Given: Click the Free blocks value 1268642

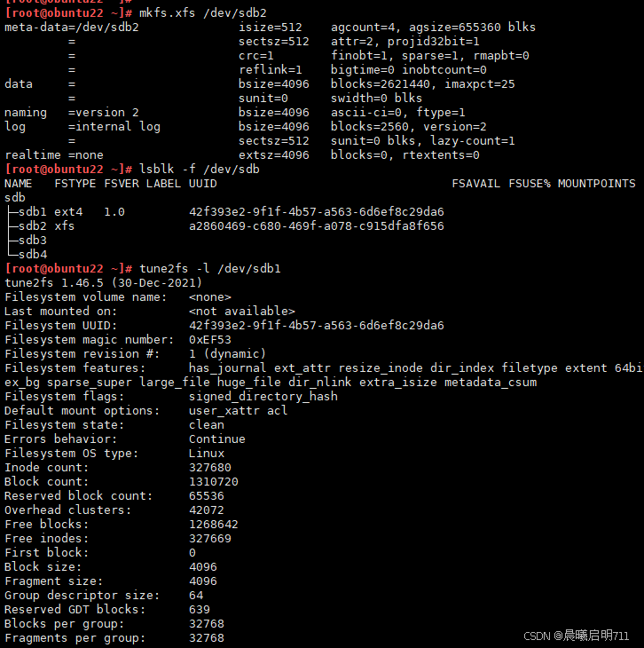Looking at the screenshot, I should [214, 525].
